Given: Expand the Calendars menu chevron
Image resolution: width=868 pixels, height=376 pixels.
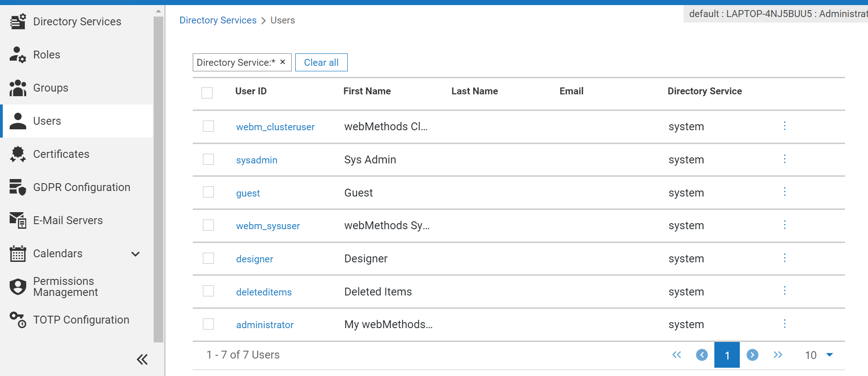Looking at the screenshot, I should click(x=135, y=254).
